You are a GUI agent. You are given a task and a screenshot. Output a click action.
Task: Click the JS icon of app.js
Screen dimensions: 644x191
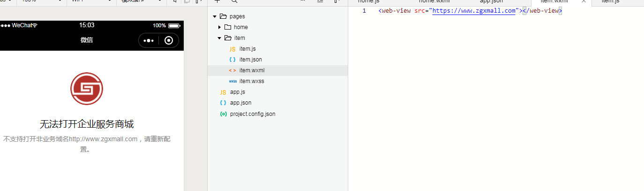pyautogui.click(x=223, y=92)
